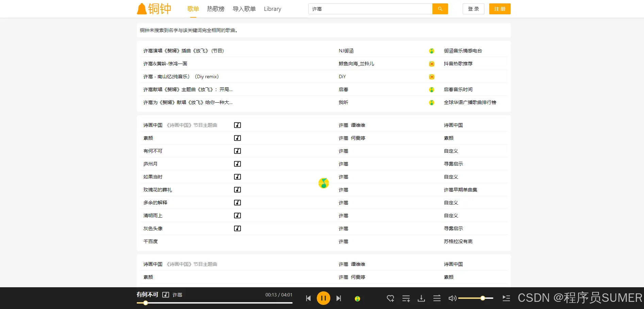The height and width of the screenshot is (309, 644).
Task: Open MV icon for 多余的解释
Action: click(x=237, y=203)
